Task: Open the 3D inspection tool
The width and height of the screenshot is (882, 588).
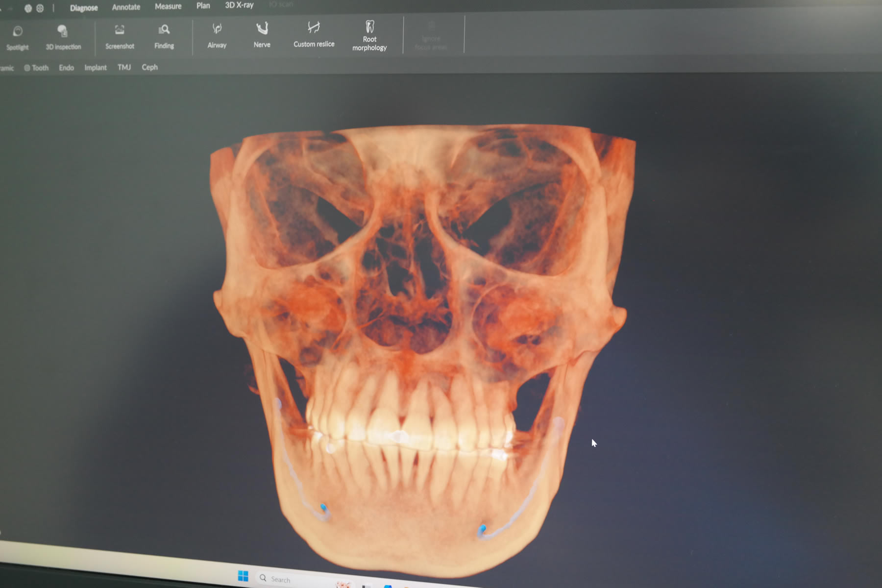Action: (x=63, y=37)
